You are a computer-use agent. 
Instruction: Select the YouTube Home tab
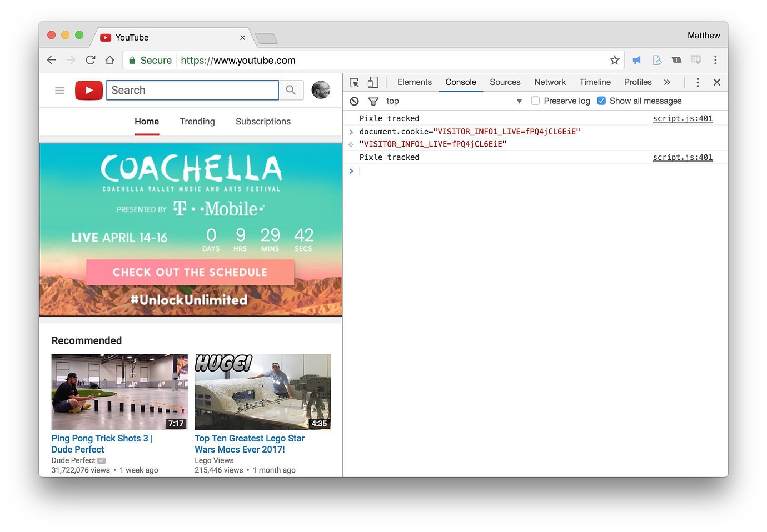coord(147,122)
